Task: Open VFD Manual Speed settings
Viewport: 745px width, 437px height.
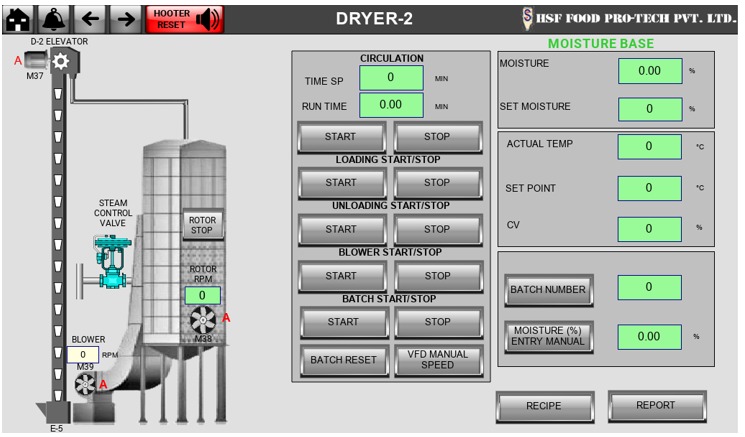Action: [x=437, y=359]
